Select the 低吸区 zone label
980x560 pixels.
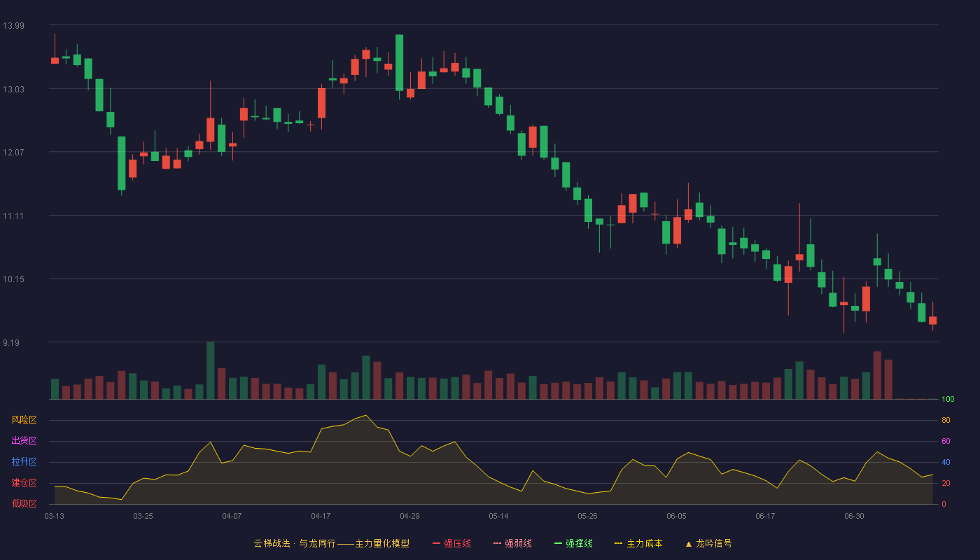tap(24, 503)
